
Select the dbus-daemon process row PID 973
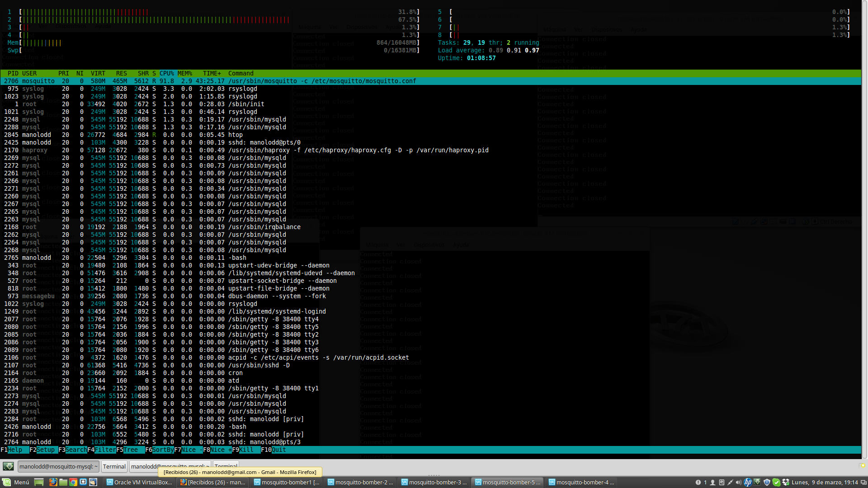pos(430,296)
